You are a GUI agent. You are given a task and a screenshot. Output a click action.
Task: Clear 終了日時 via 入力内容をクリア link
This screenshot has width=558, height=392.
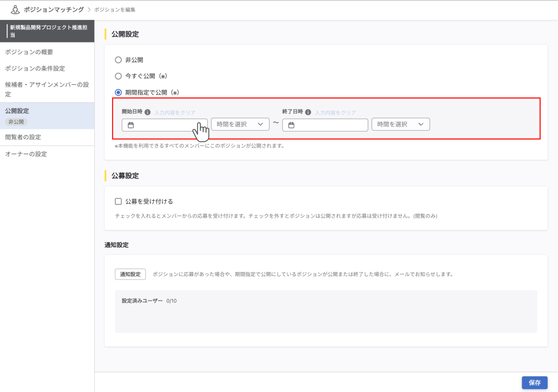[335, 112]
